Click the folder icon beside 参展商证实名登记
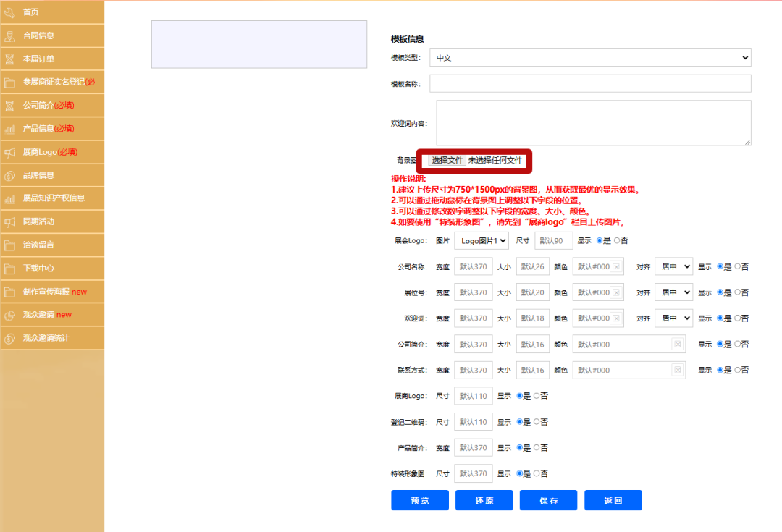The image size is (782, 532). (x=9, y=83)
